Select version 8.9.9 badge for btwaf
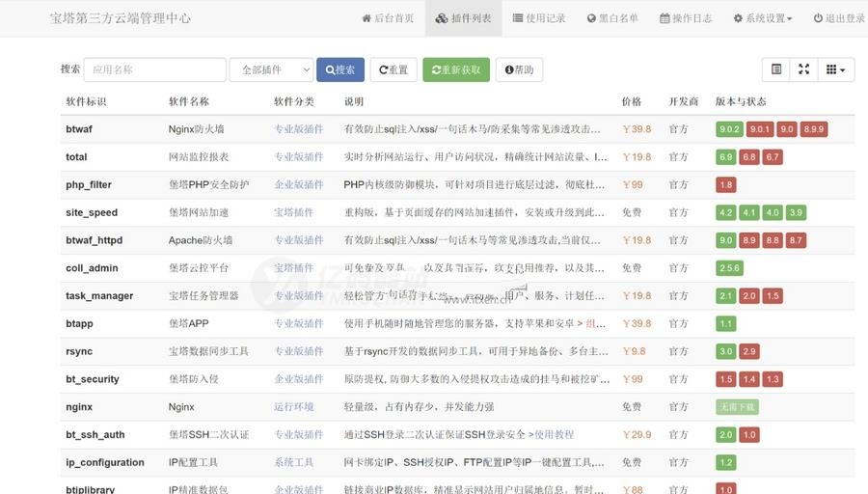The width and height of the screenshot is (868, 494). 814,129
